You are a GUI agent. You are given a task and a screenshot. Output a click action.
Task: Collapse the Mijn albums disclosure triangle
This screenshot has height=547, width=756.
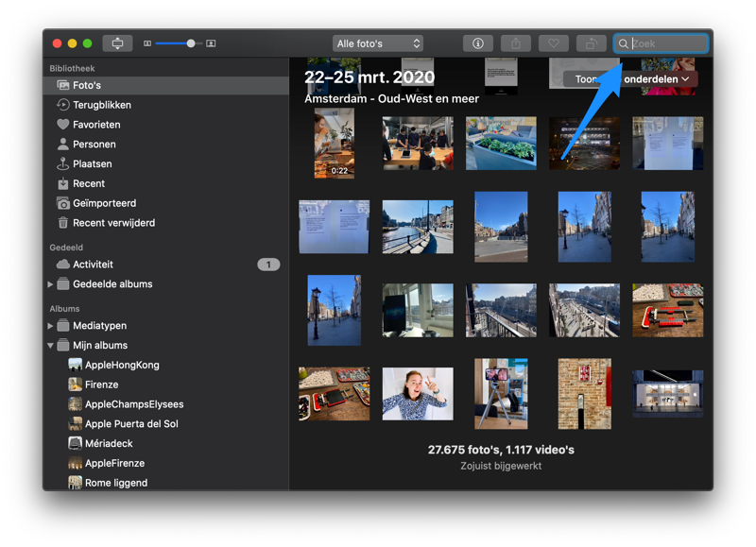[50, 346]
